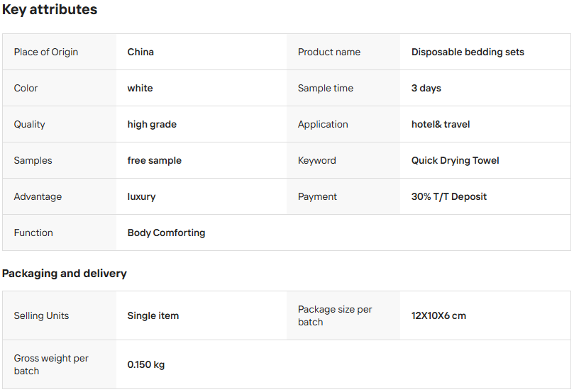The image size is (574, 392).
Task: Click the China origin value
Action: pyautogui.click(x=140, y=52)
